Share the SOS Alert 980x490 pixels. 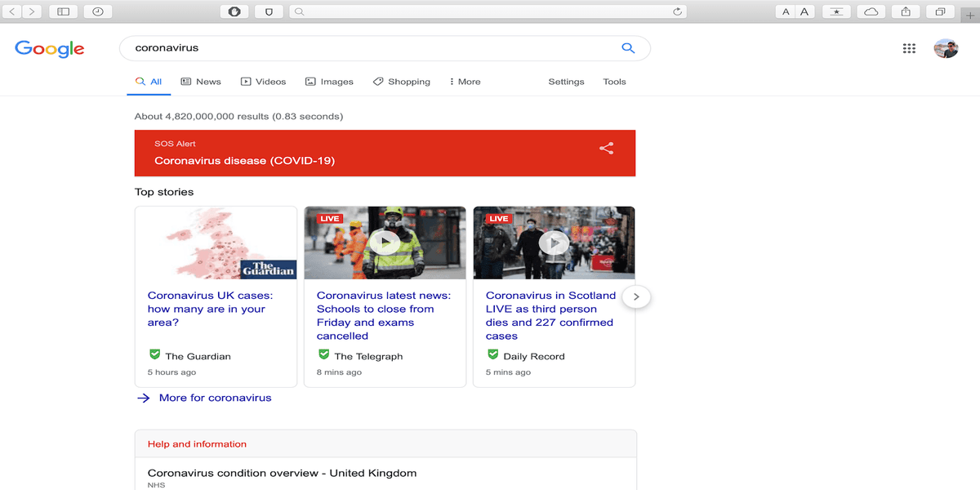(x=606, y=149)
